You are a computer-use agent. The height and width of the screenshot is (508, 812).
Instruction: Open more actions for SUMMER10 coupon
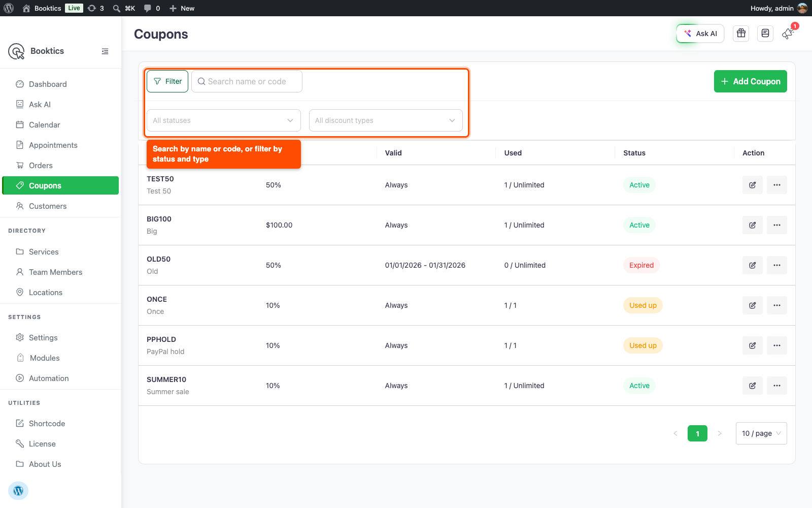777,386
